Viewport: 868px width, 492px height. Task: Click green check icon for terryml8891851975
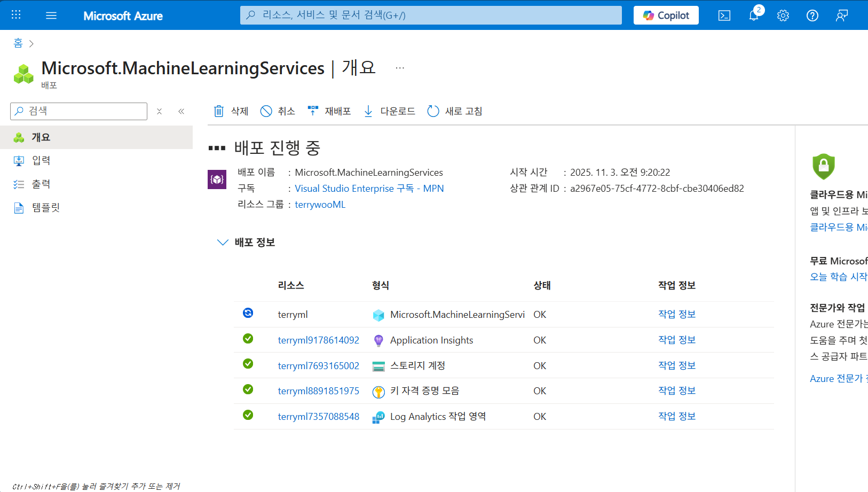pyautogui.click(x=248, y=389)
